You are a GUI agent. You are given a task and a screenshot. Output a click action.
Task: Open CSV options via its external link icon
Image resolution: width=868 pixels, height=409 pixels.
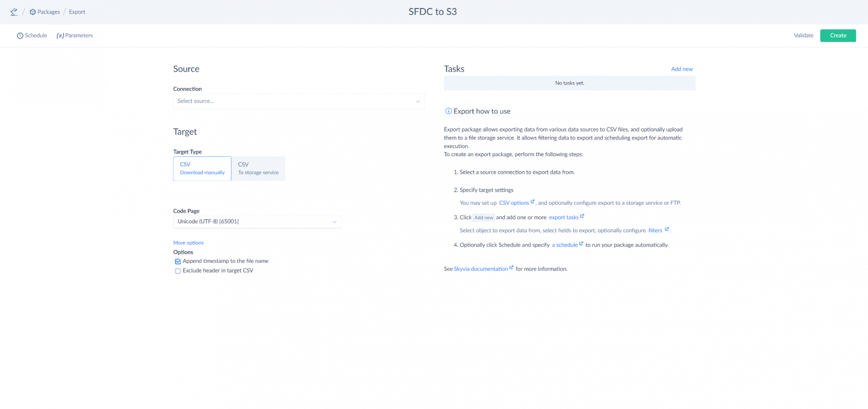[533, 201]
